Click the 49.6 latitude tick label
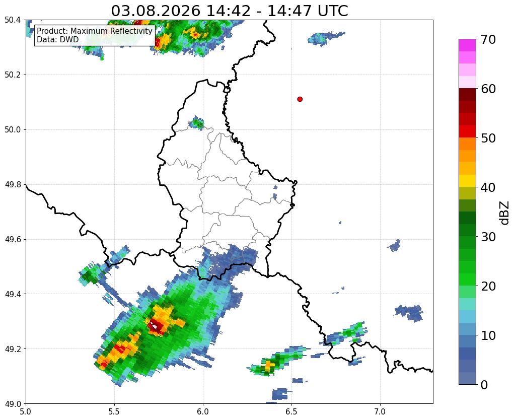The image size is (515, 420). [x=13, y=239]
